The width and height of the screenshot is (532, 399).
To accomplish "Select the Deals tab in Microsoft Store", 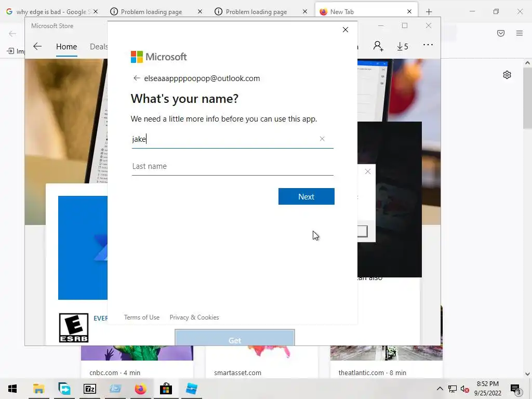I will click(x=98, y=46).
